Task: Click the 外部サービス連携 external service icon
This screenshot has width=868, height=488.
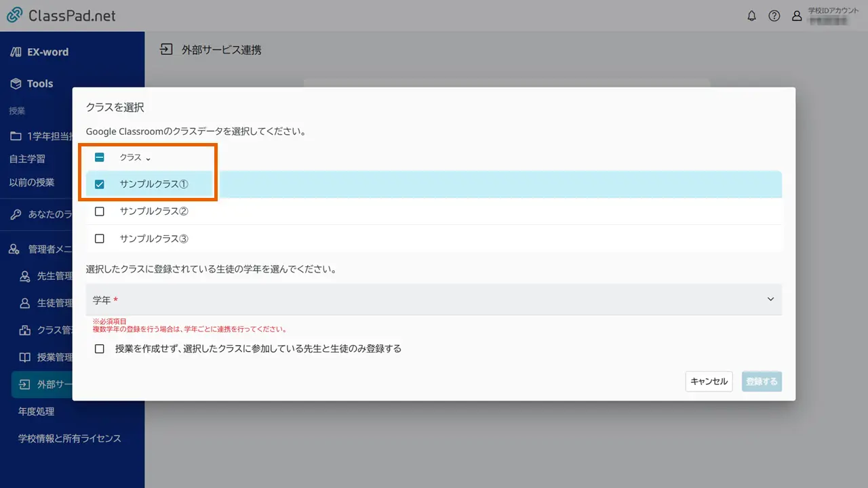Action: pos(23,384)
